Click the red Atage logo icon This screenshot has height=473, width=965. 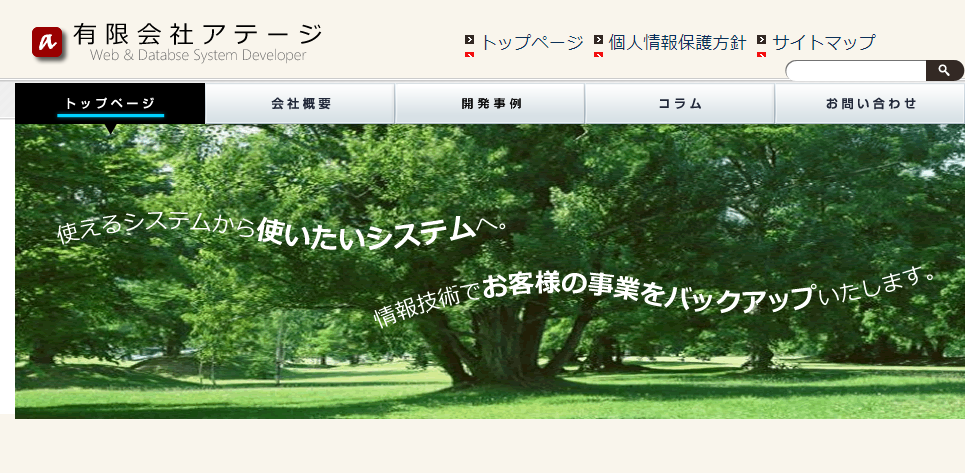tap(47, 42)
